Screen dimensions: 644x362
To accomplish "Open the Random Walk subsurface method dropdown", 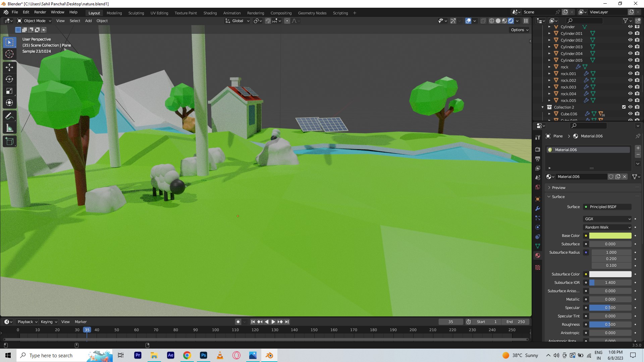I will pos(607,227).
